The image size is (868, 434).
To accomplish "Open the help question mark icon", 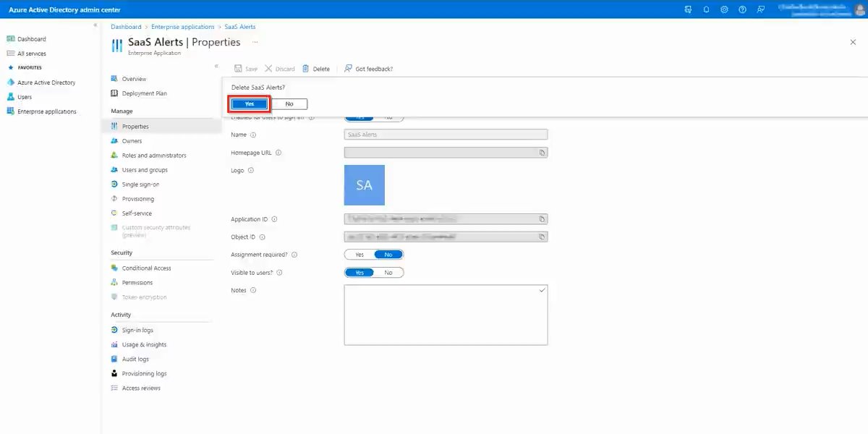I will point(742,9).
